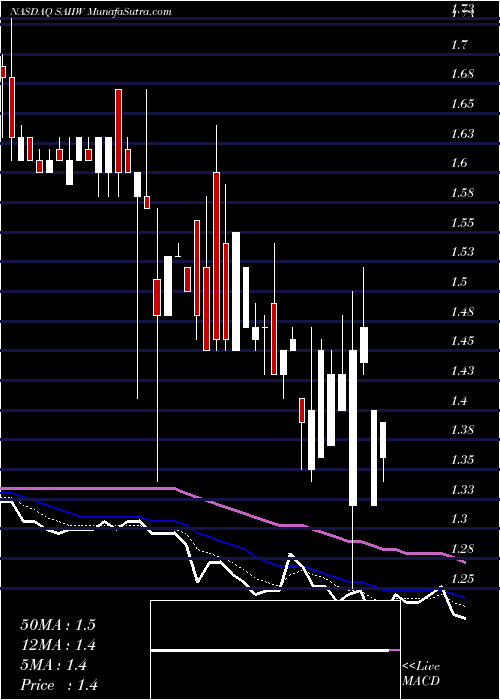This screenshot has height=700, width=500.
Task: Click the live MACD indicator panel
Action: click(275, 650)
